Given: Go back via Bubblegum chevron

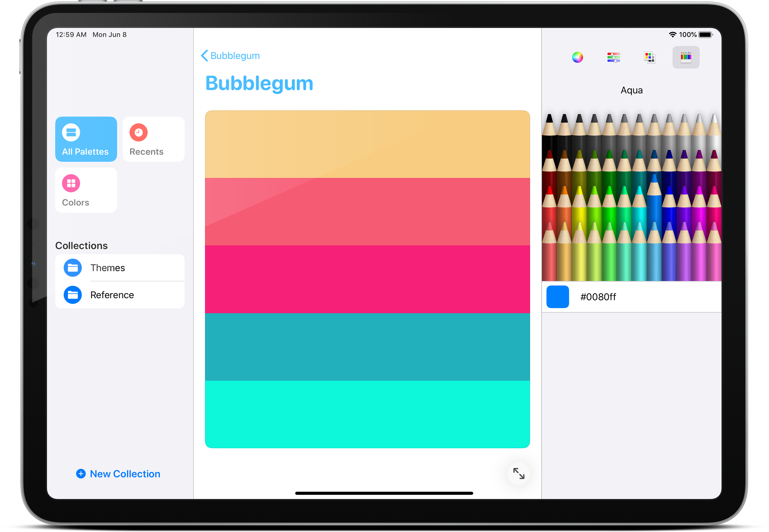Looking at the screenshot, I should click(204, 56).
